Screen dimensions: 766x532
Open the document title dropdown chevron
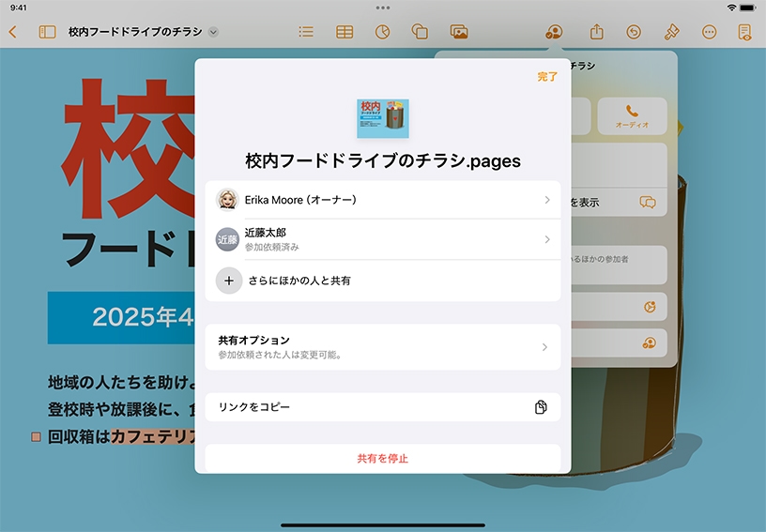(x=213, y=32)
